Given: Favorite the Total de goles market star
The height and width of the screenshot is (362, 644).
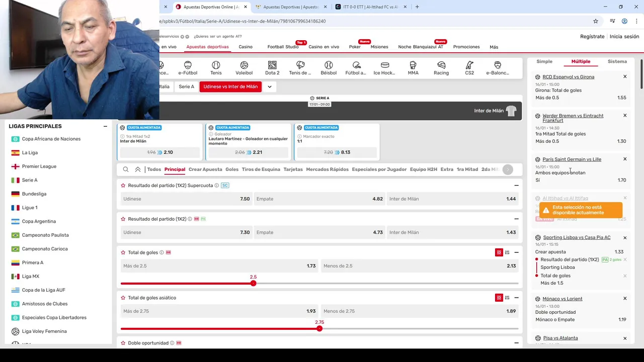Looking at the screenshot, I should pyautogui.click(x=123, y=252).
